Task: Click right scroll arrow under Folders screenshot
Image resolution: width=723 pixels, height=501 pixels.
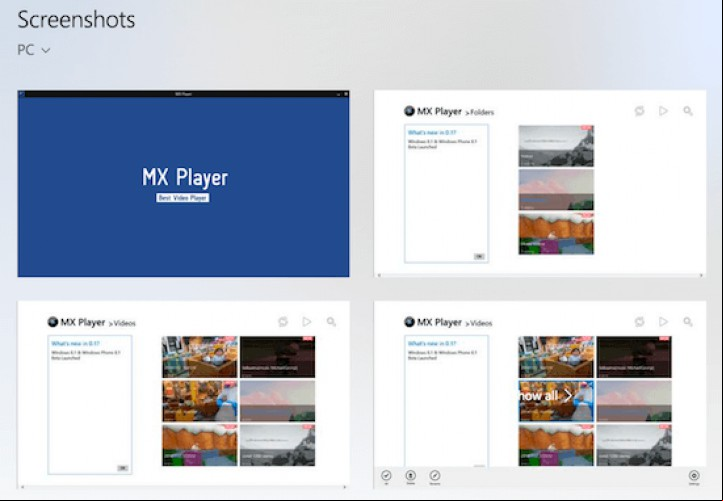Action: pyautogui.click(x=701, y=275)
